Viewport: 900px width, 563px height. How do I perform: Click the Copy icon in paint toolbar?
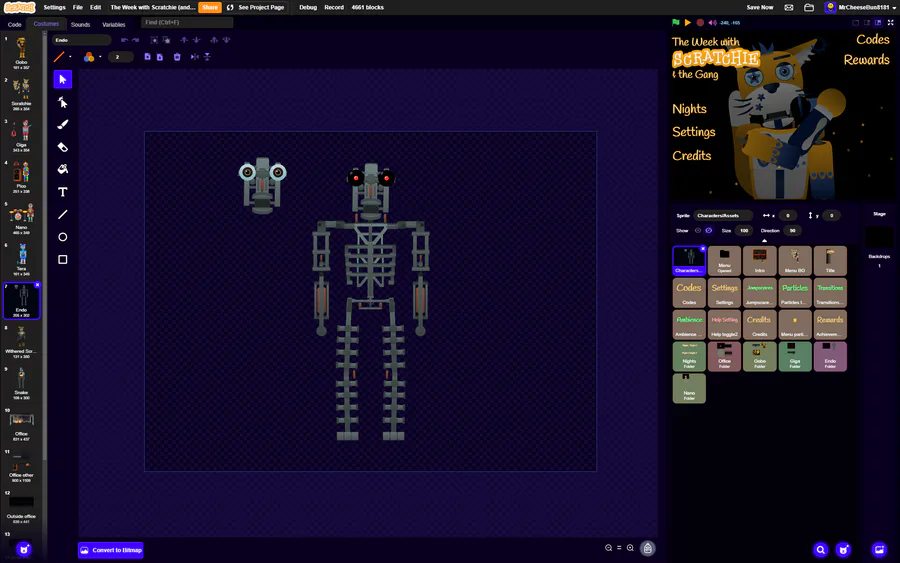148,57
